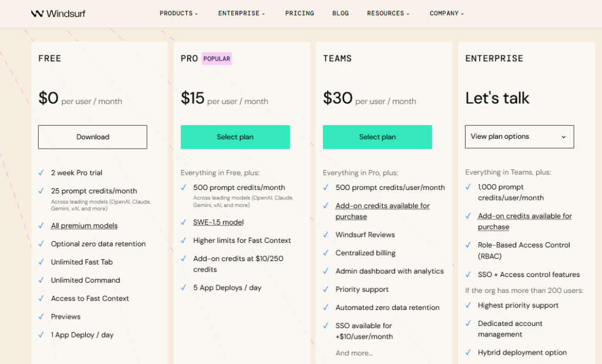Click checkmark beside Role-Based Access Control
The image size is (602, 364).
click(468, 245)
